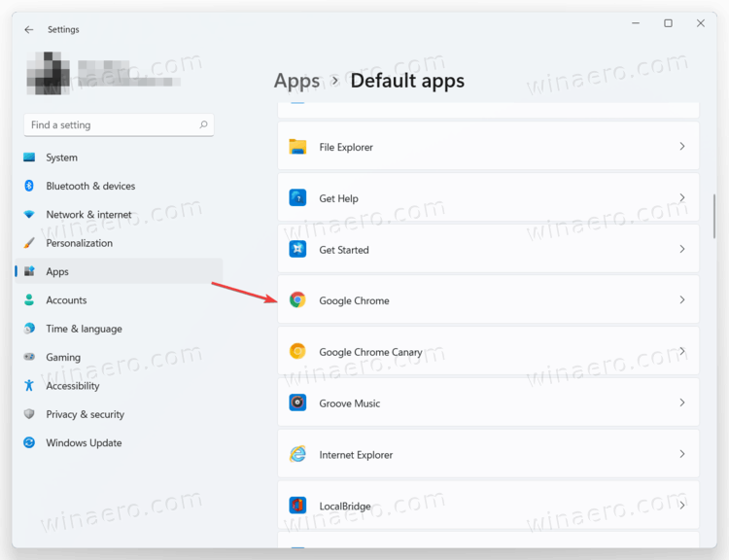The image size is (729, 560).
Task: Click the Get Help app icon
Action: [297, 197]
